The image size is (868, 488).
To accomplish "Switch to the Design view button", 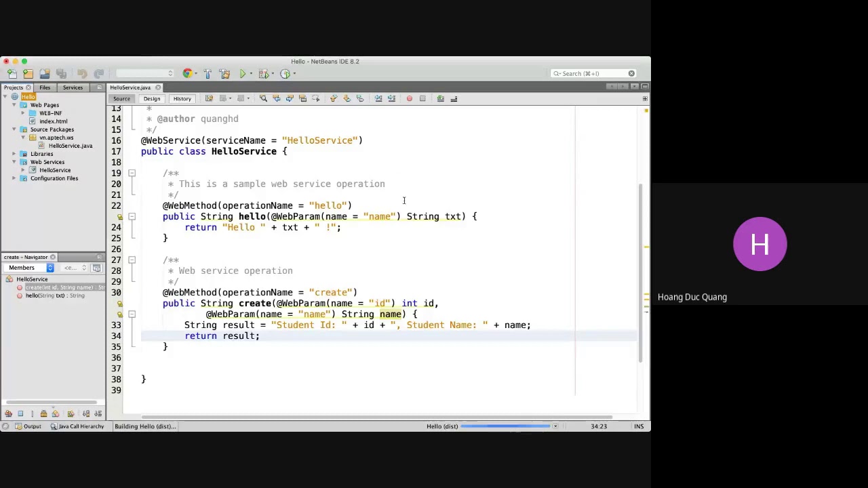I will pyautogui.click(x=152, y=99).
